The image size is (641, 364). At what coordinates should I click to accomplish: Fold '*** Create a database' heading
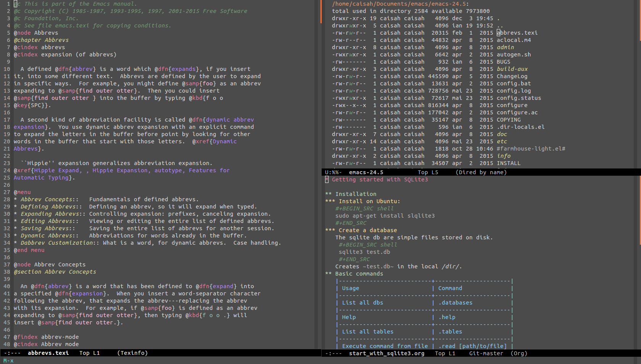(361, 230)
